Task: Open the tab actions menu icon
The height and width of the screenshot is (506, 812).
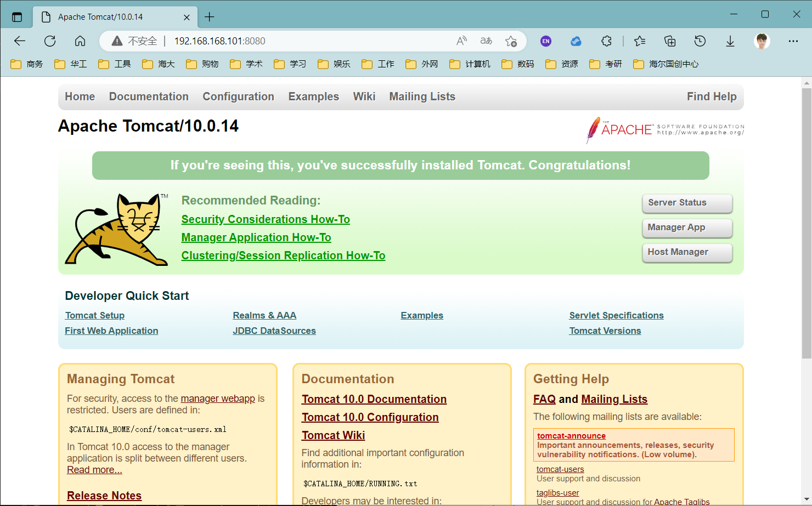Action: 17,17
